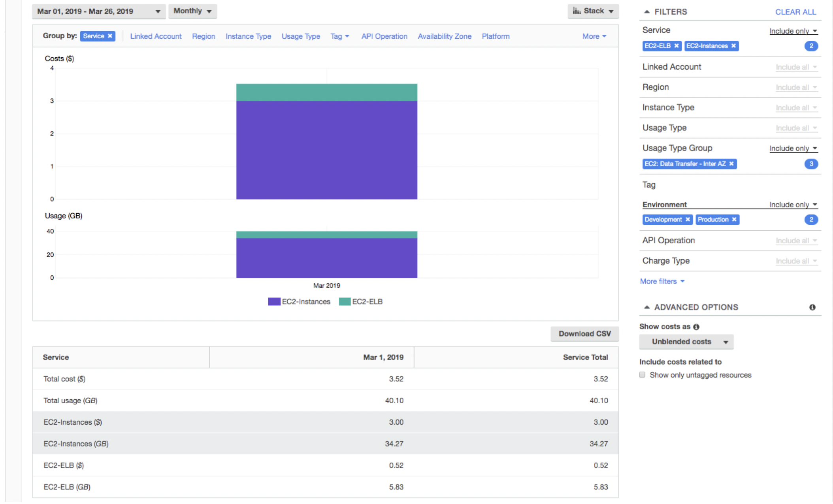Viewport: 833px width, 504px height.
Task: Open the date range dropdown
Action: (98, 11)
